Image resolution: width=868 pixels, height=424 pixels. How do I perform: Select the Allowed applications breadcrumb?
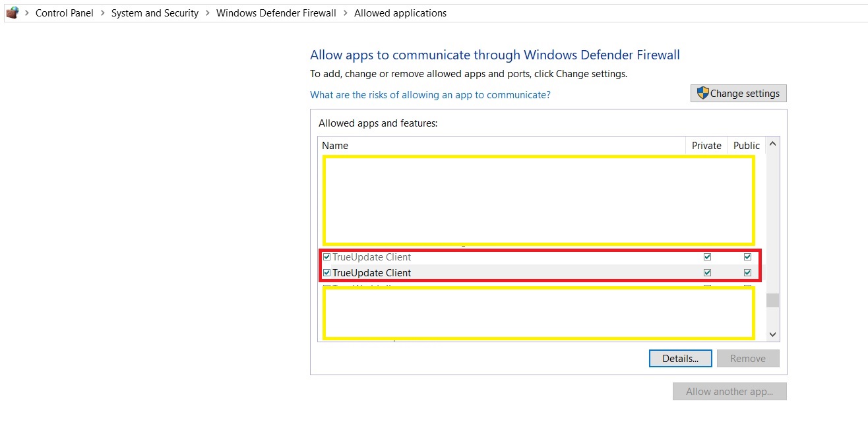click(400, 13)
